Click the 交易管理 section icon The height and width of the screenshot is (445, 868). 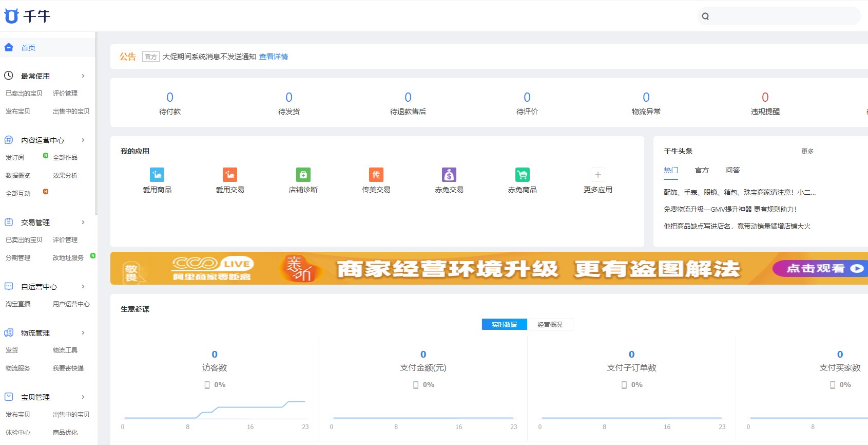pyautogui.click(x=9, y=222)
